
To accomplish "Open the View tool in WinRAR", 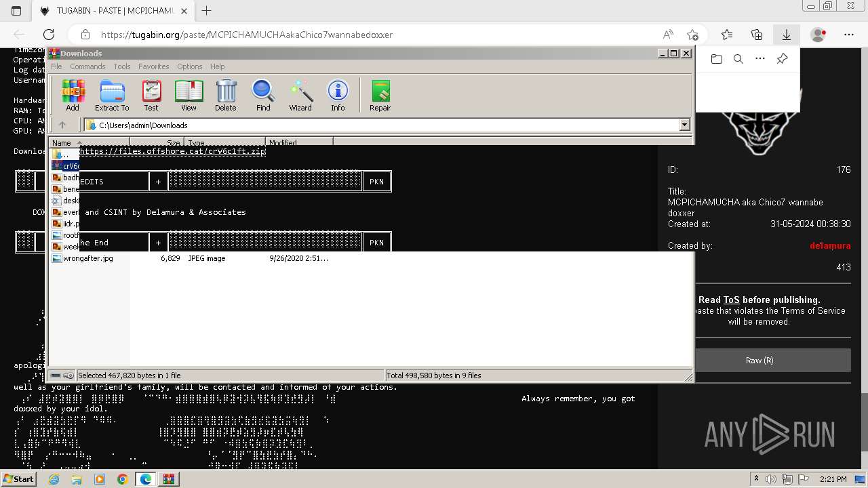I will (x=189, y=96).
